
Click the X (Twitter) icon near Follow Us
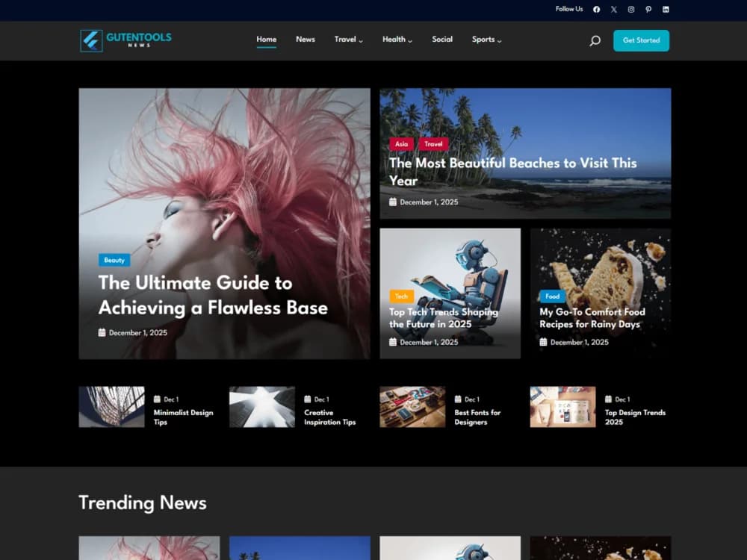[x=613, y=9]
